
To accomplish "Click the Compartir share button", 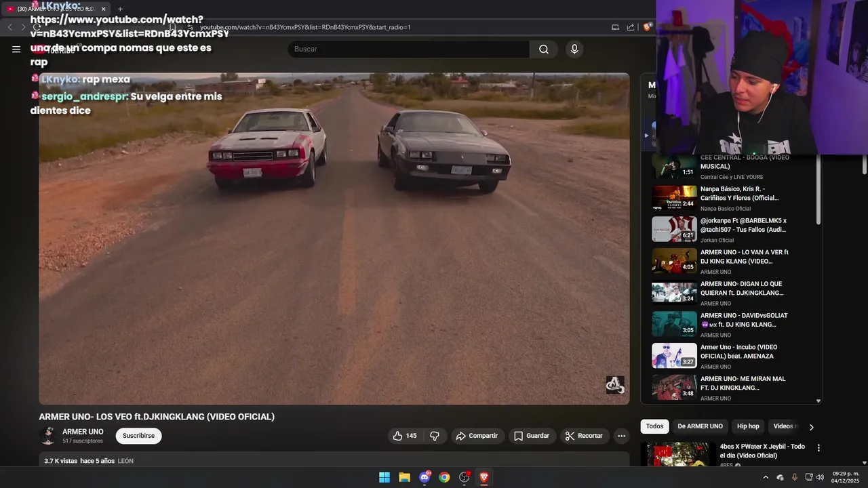I will point(477,436).
